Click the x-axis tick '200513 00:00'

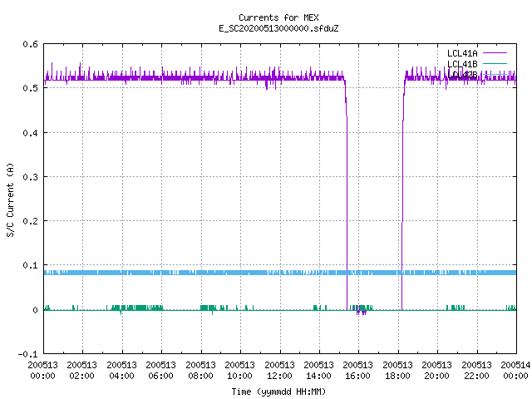click(42, 371)
